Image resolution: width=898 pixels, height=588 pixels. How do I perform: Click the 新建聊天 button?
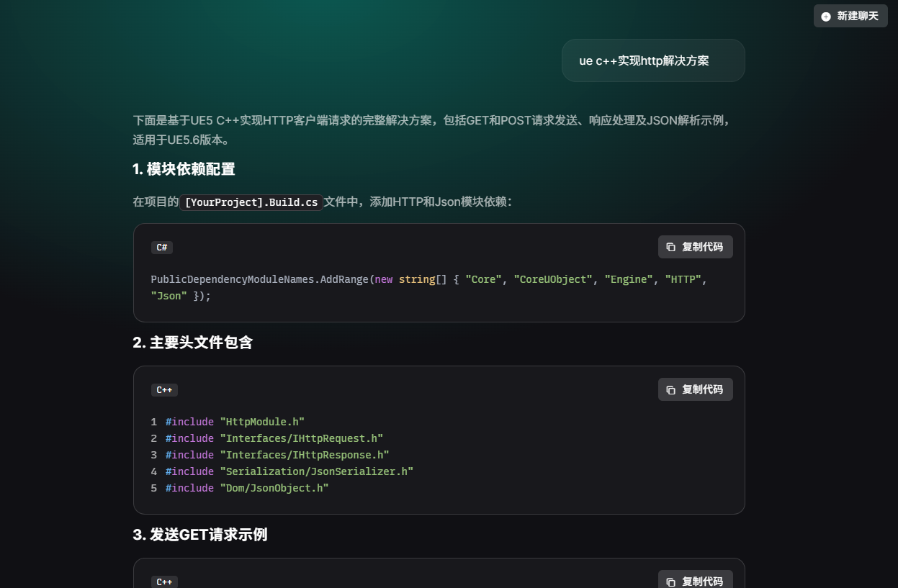(x=850, y=16)
